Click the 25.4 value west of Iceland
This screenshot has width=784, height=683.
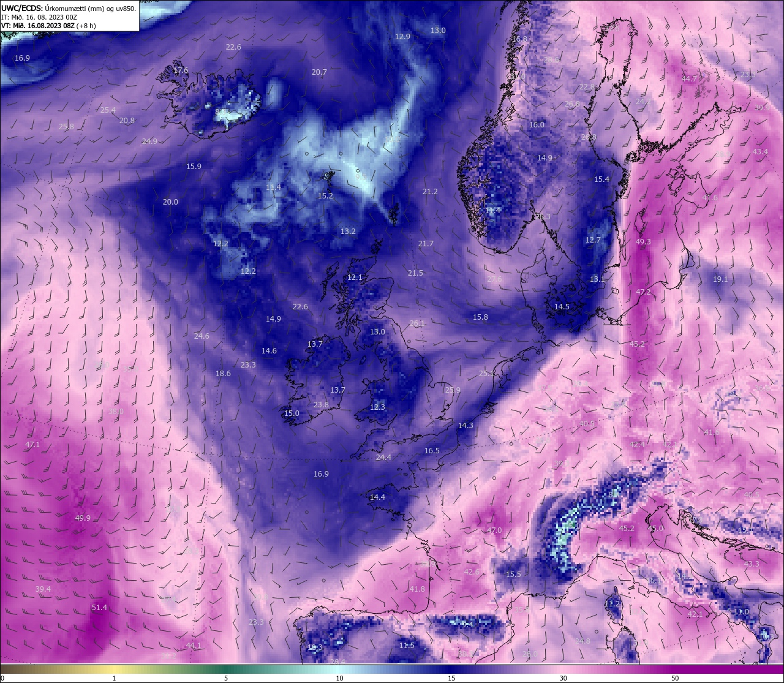(108, 110)
